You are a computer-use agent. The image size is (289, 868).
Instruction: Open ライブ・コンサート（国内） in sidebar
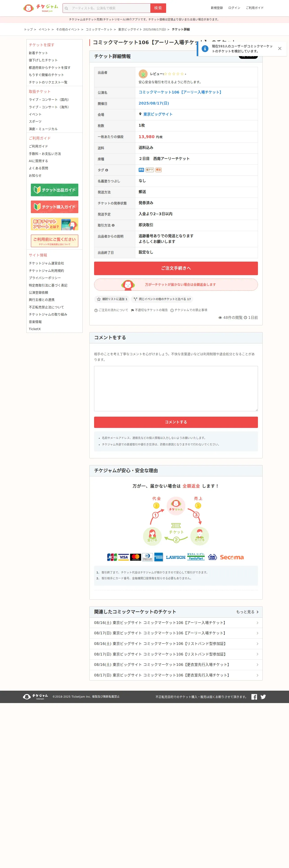click(50, 100)
